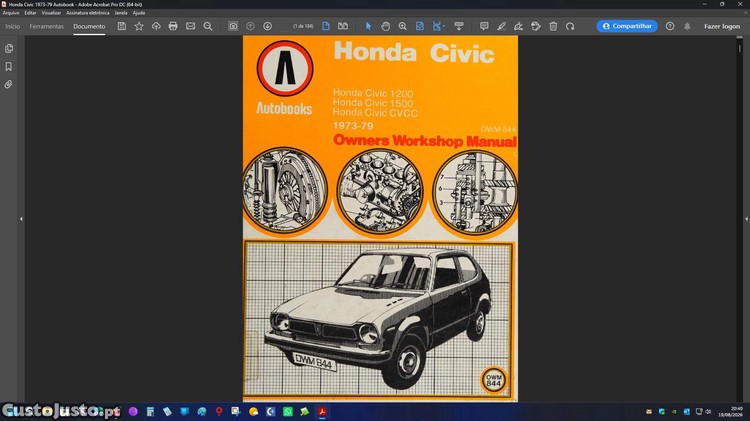Print the document using printer icon
750x421 pixels.
click(173, 26)
